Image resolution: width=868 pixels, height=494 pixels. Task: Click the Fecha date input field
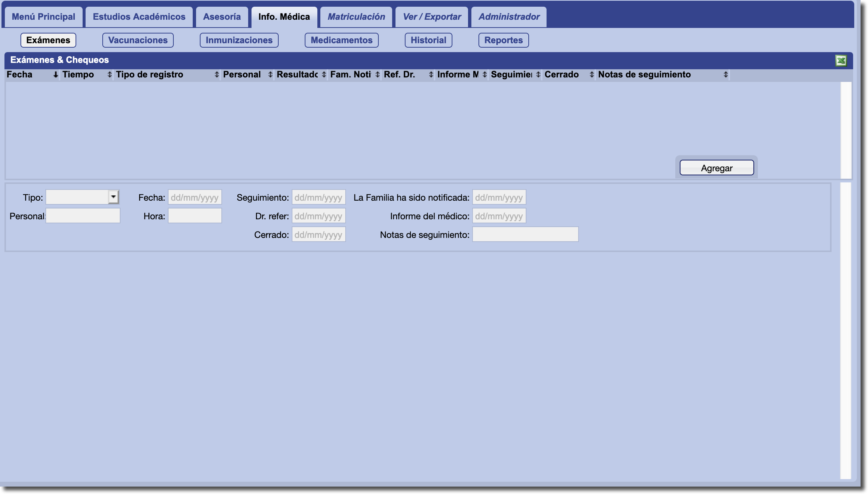[195, 197]
